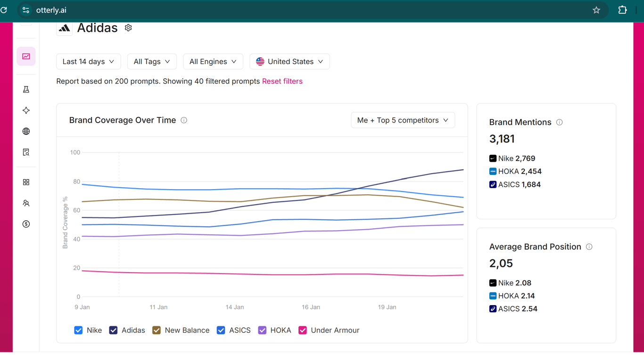Reload the page in the browser
Image resolution: width=644 pixels, height=356 pixels.
click(4, 10)
